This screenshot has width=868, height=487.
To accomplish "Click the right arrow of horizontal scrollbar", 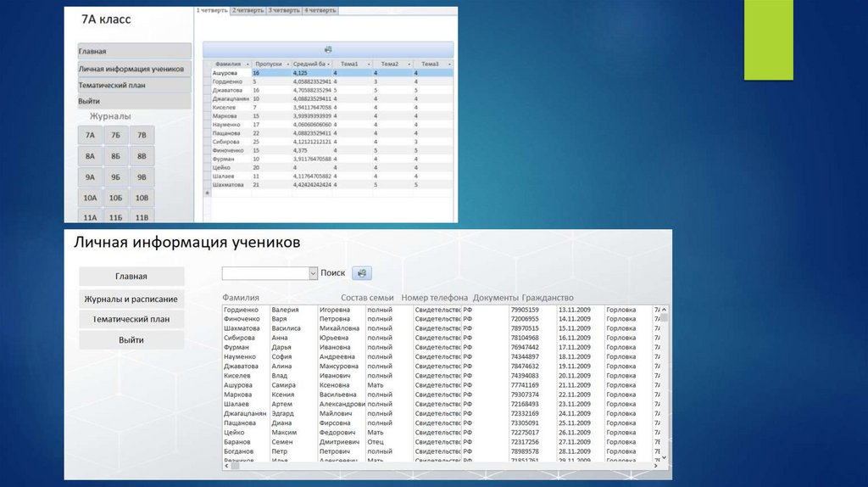I will point(656,466).
